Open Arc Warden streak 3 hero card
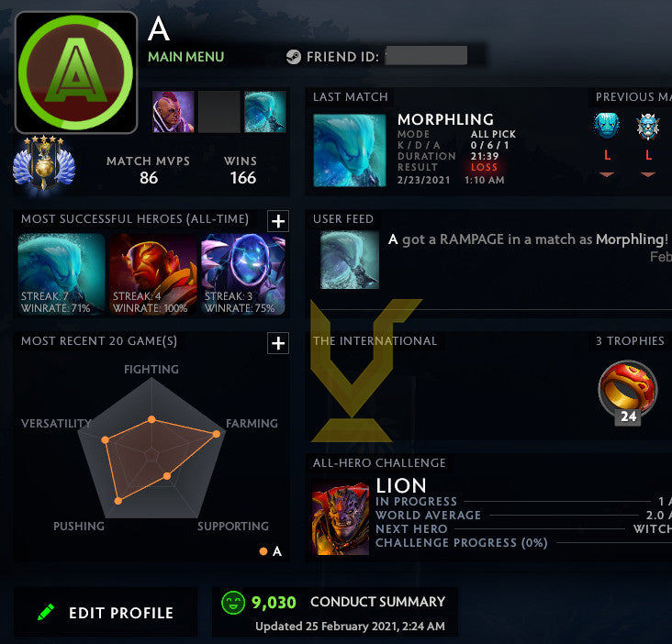The width and height of the screenshot is (672, 644). click(x=243, y=274)
